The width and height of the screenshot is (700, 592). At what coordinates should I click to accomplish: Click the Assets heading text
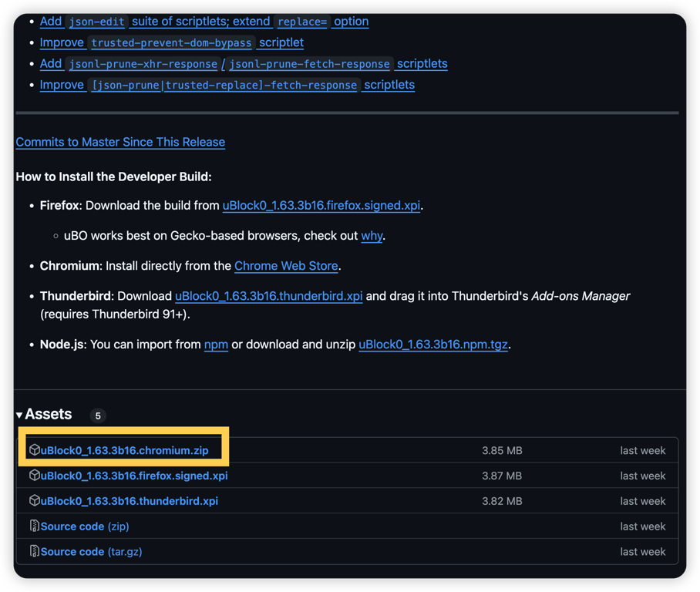[x=49, y=414]
